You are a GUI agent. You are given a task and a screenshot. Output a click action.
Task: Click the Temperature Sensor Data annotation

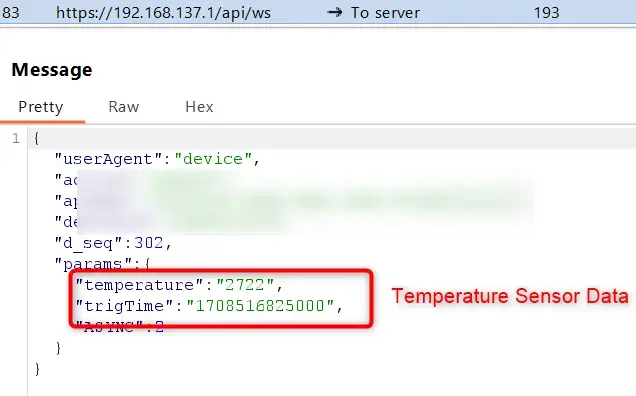510,296
